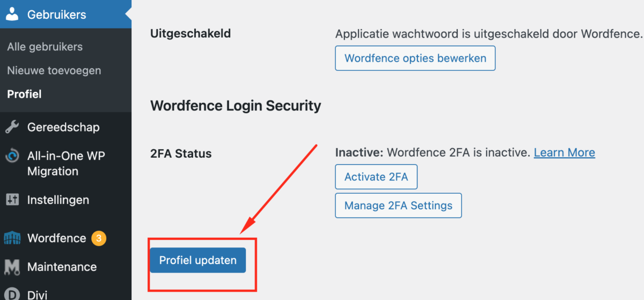Go to the Profiel submenu item

[24, 94]
